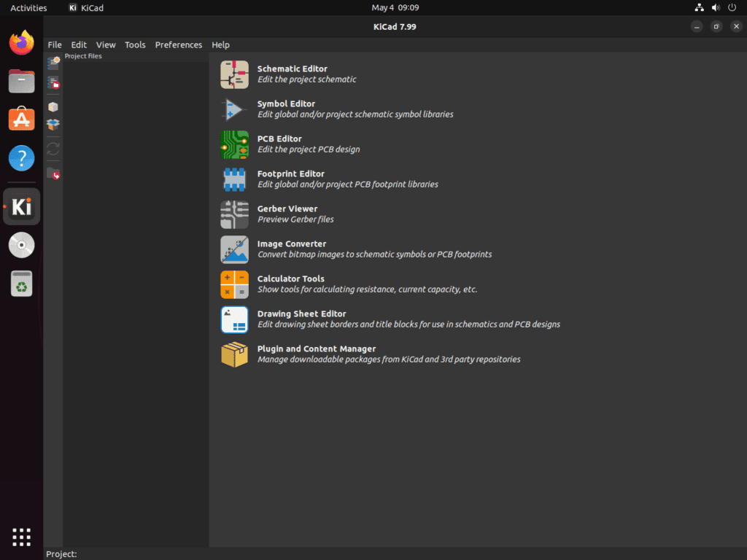Image resolution: width=747 pixels, height=560 pixels.
Task: Open the Tools menu
Action: pyautogui.click(x=135, y=44)
